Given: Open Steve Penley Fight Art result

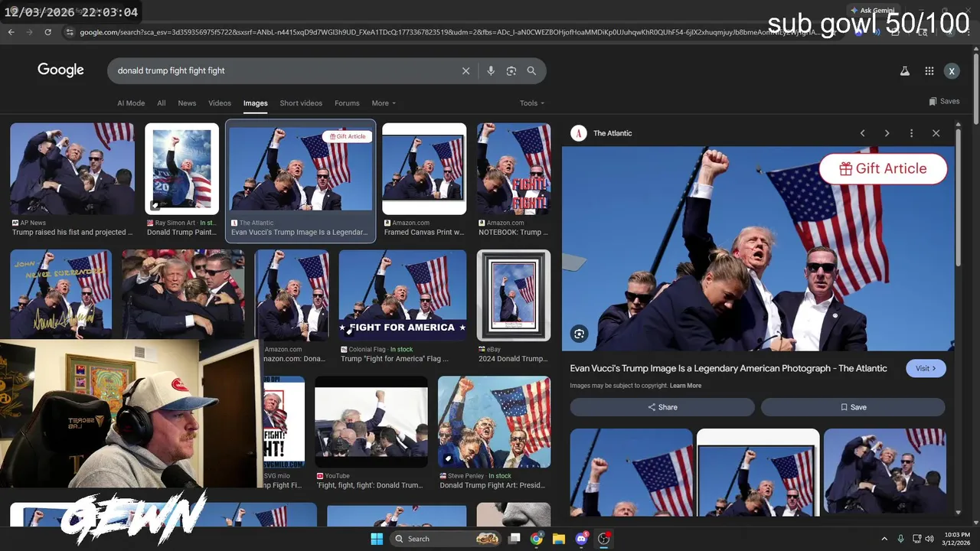Looking at the screenshot, I should coord(494,422).
